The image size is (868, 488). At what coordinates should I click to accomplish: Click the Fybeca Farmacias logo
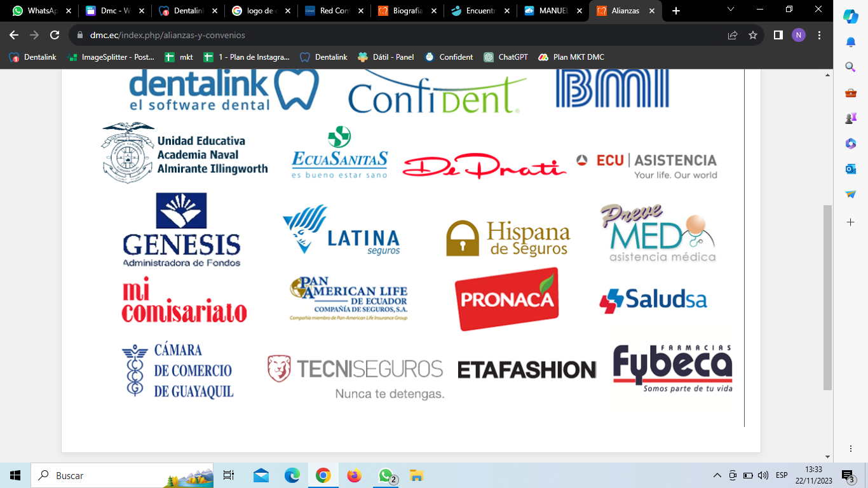click(672, 367)
